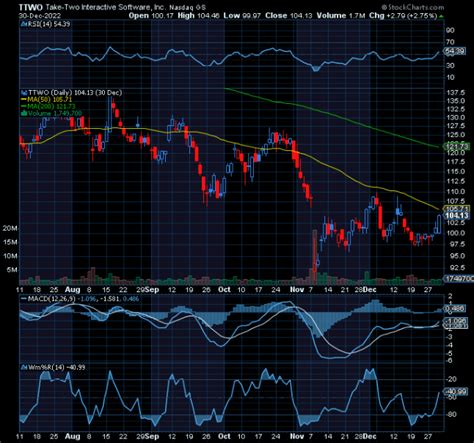
Task: Click the Nasdaq GS exchange label
Action: point(188,7)
